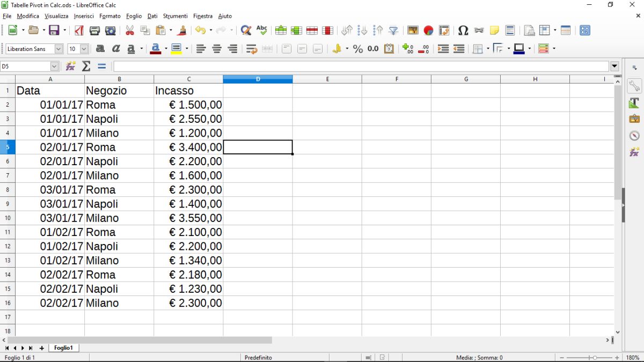Viewport: 644px width, 362px height.
Task: Toggle bold formatting
Action: tap(99, 49)
